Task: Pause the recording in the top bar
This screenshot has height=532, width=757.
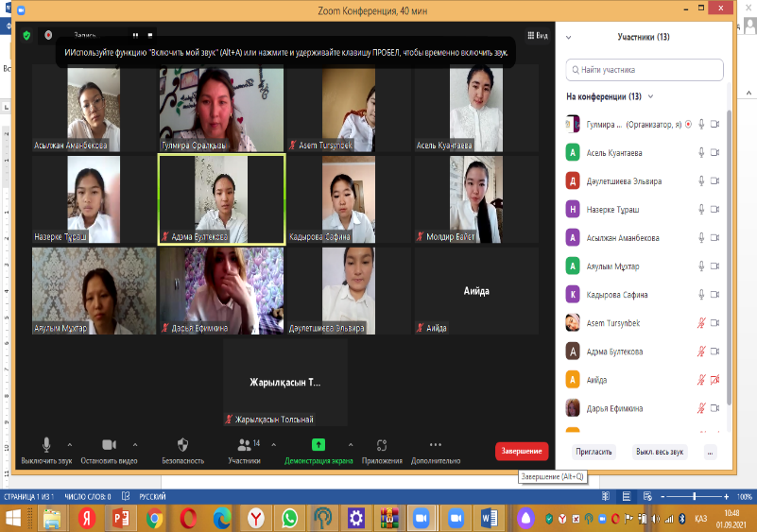Action: click(133, 35)
